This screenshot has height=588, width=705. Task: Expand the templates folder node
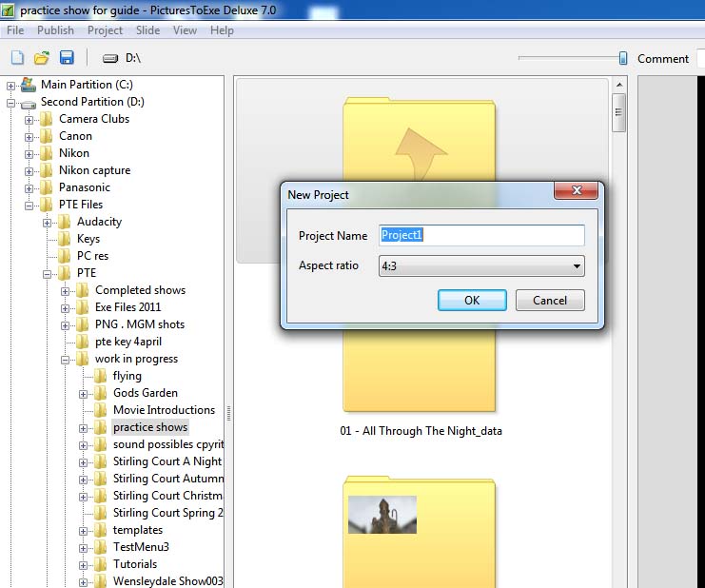pos(83,531)
